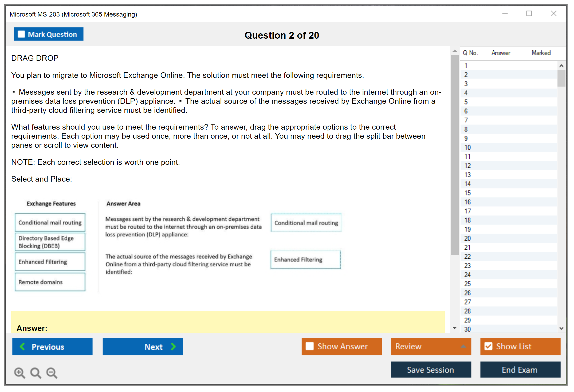Click question pane scroll-down arrow

pyautogui.click(x=454, y=328)
